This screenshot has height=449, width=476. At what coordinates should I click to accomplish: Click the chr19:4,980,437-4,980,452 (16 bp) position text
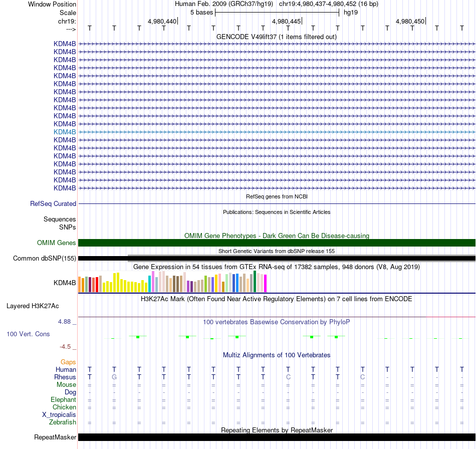[329, 4]
